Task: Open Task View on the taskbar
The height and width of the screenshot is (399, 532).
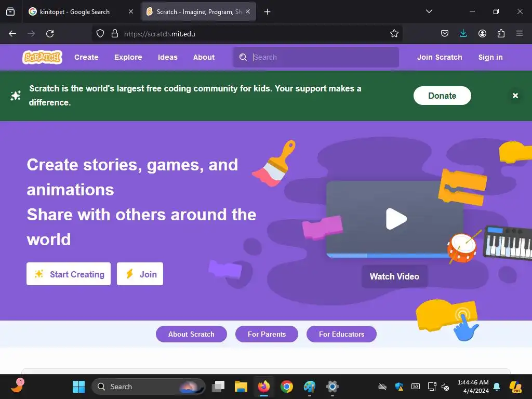Action: point(218,387)
